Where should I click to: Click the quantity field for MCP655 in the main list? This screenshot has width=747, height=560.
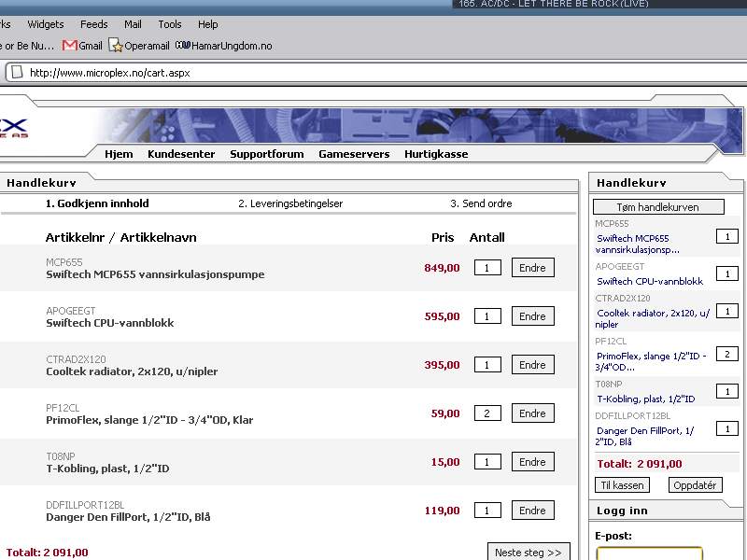click(x=487, y=268)
